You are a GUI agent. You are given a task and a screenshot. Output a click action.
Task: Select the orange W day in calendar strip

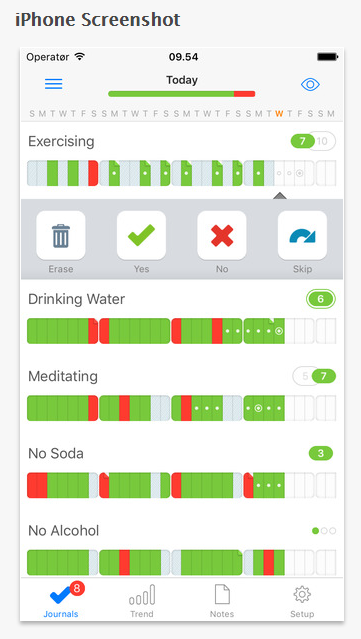[x=279, y=114]
